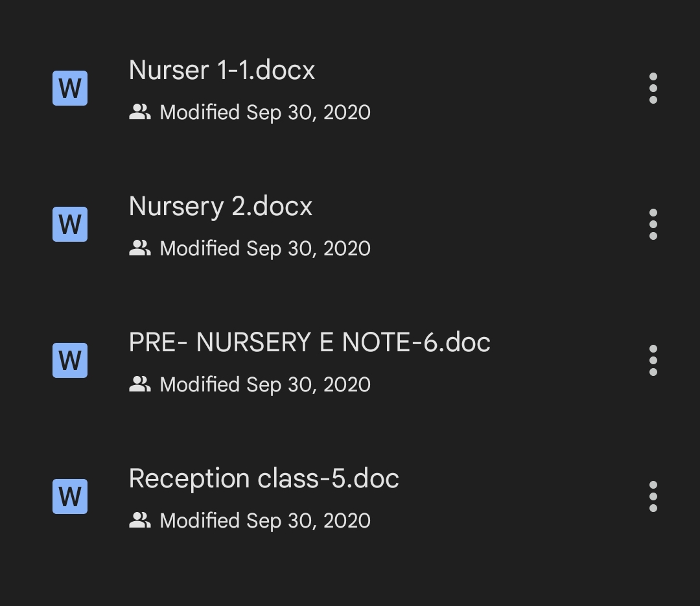Open more options for Nurser 1-1.docx

[x=653, y=88]
